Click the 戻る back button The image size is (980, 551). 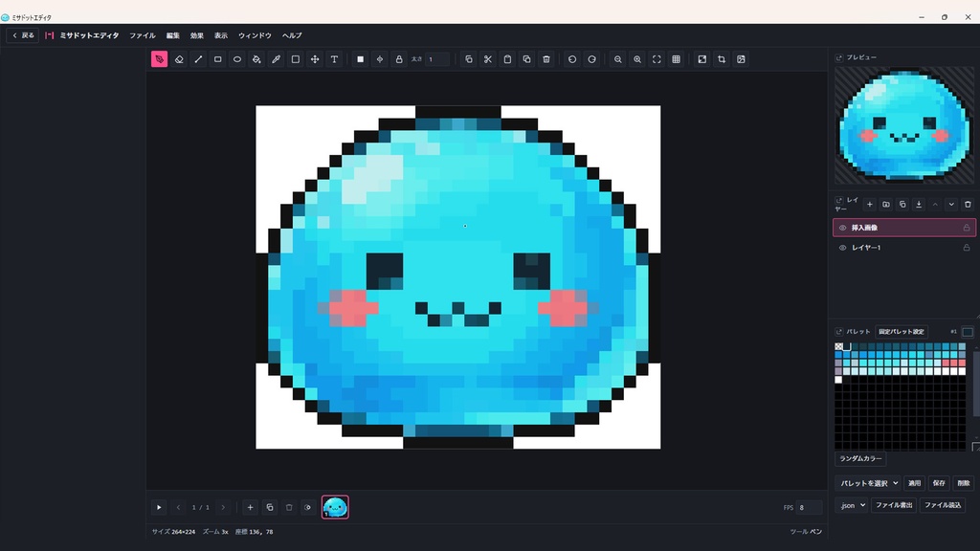click(23, 35)
